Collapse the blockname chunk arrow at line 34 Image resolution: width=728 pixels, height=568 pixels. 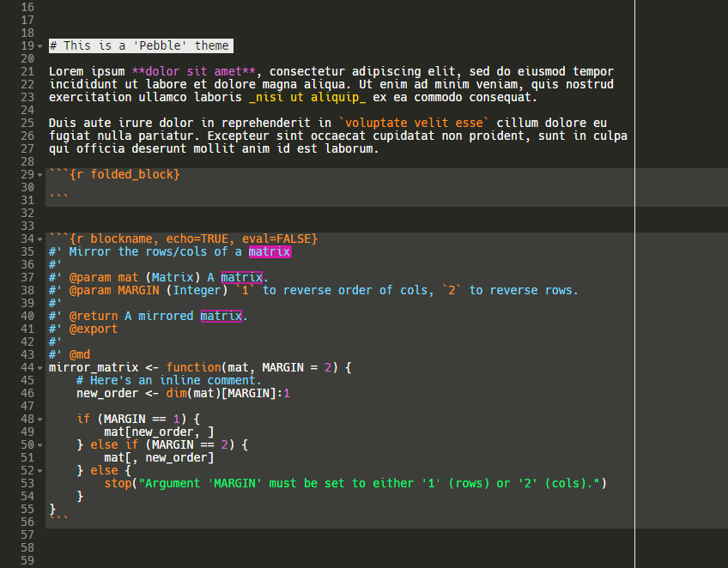click(40, 239)
